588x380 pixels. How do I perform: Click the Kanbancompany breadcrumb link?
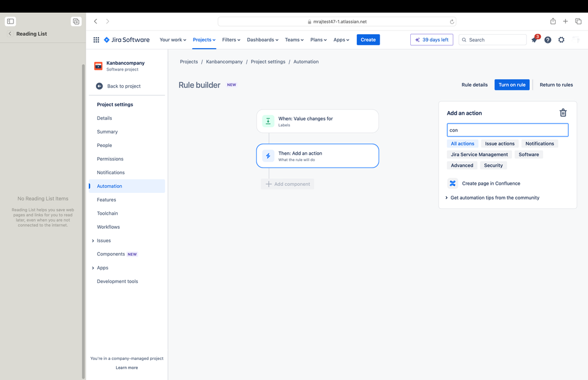point(224,62)
